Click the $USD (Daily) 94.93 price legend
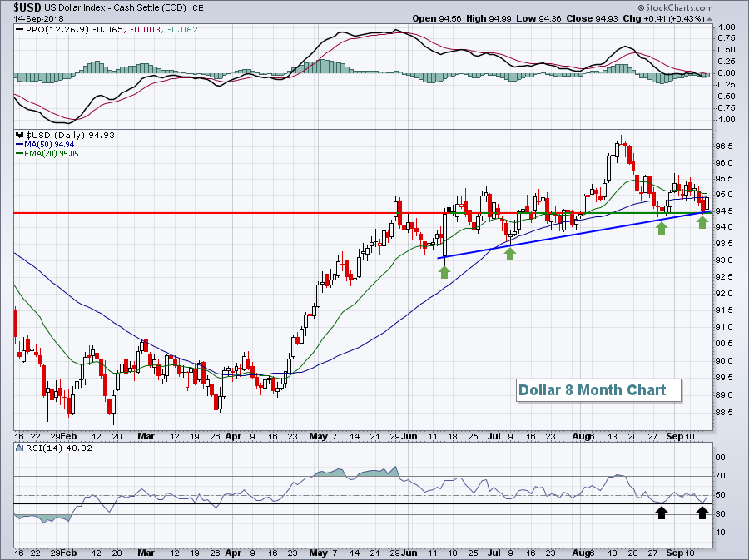Viewport: 749px width, 560px height. click(x=60, y=134)
